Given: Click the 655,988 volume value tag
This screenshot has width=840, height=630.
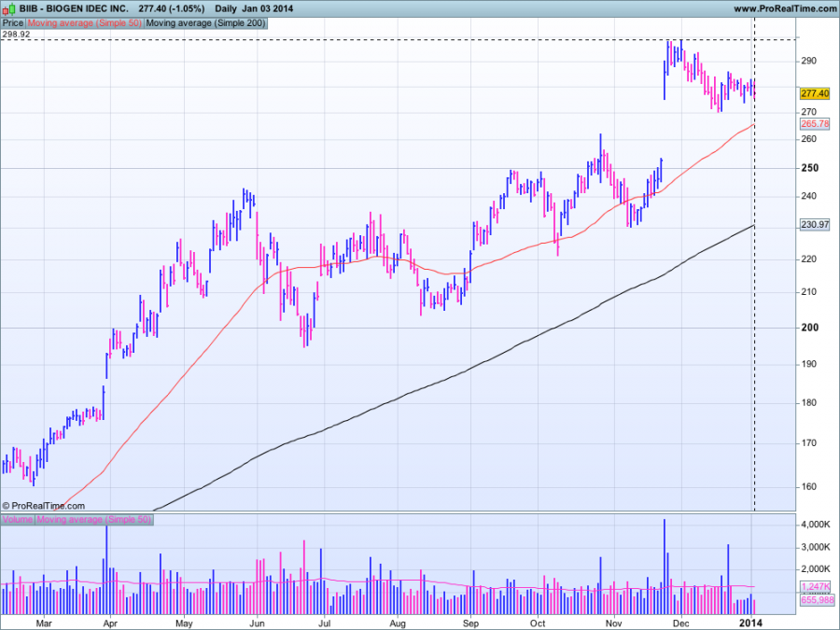Looking at the screenshot, I should (x=816, y=600).
